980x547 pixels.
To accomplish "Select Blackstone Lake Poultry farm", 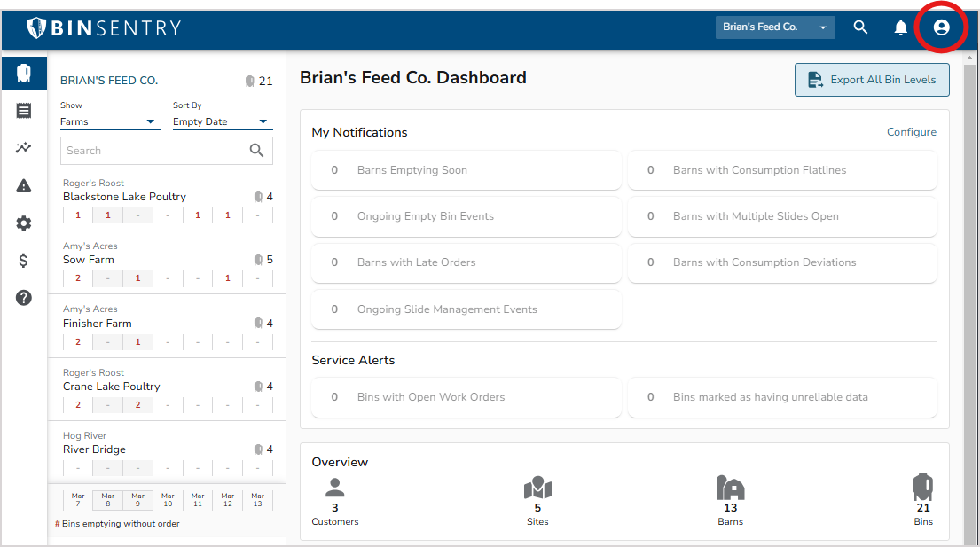I will [124, 197].
